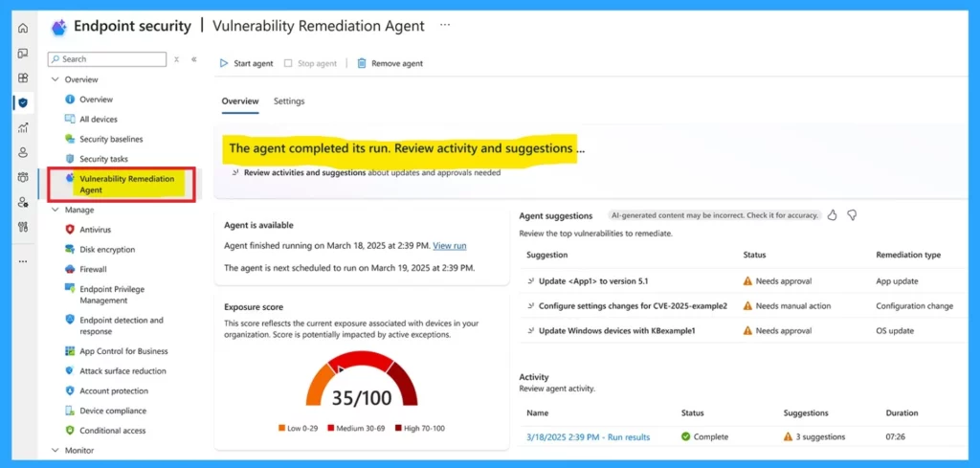Select the Endpoint security shield rail icon
Viewport: 980px width, 468px height.
point(23,102)
